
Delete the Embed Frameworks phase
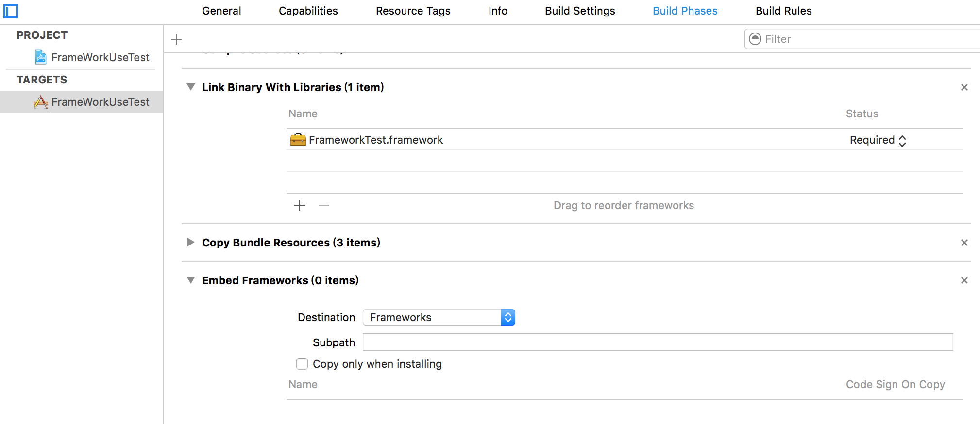click(x=964, y=280)
